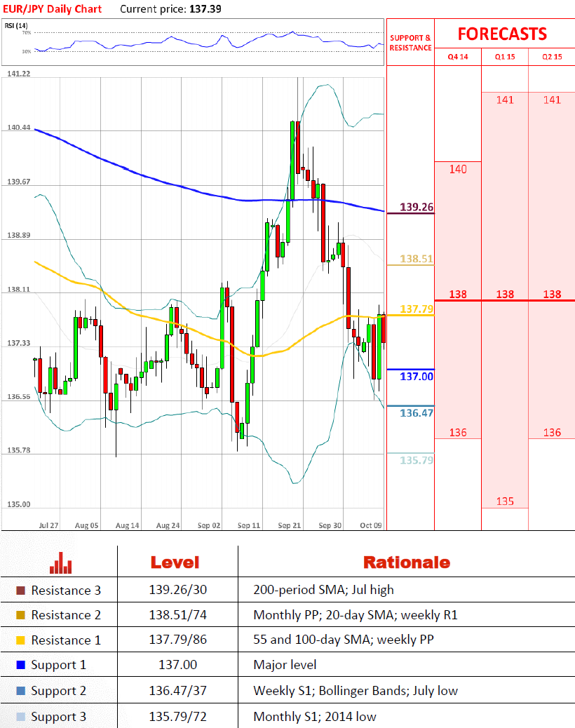Screen dimensions: 575x728
Task: Click the Q2 15 forecast high value 141
Action: [x=552, y=100]
